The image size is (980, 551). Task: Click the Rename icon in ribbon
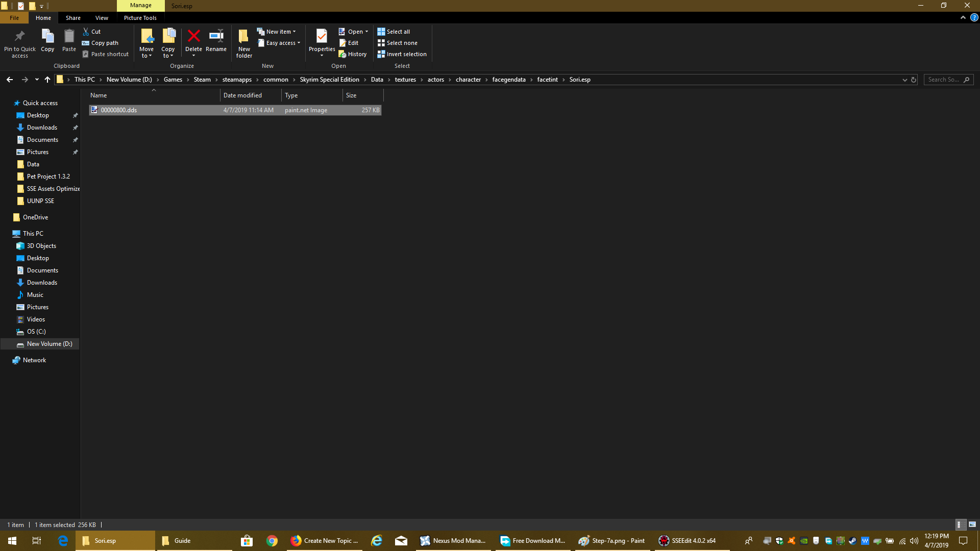pos(216,36)
